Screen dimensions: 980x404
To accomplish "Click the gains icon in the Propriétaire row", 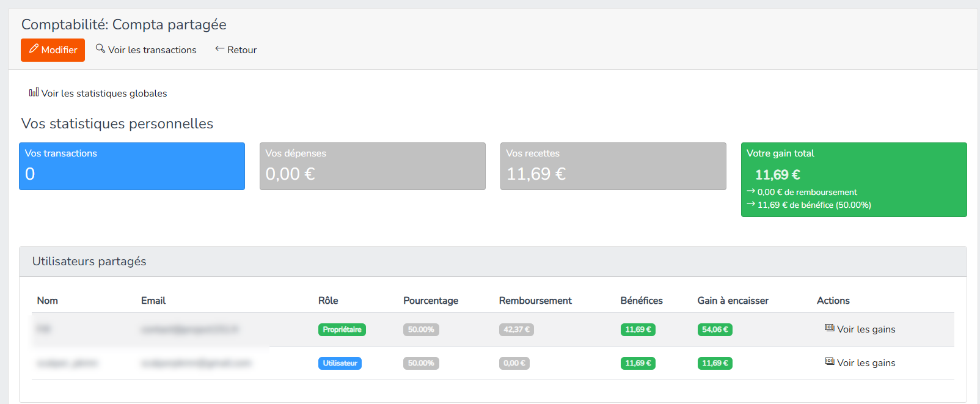I will 829,328.
